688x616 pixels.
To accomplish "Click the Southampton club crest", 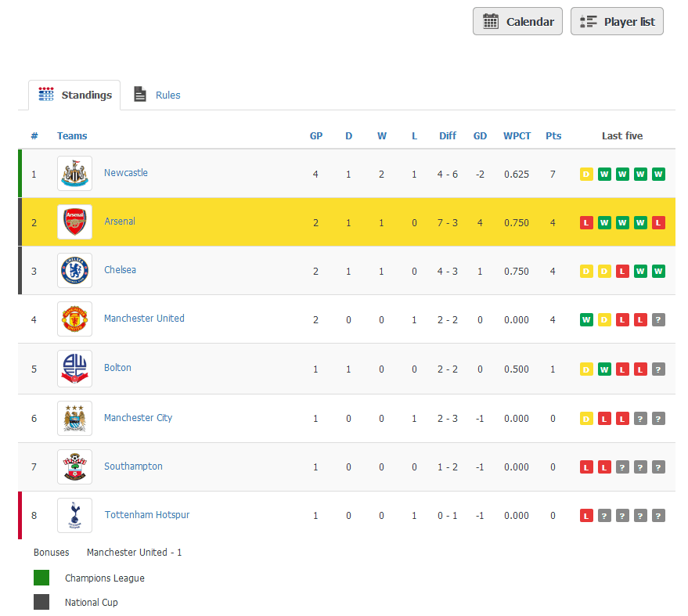I will [x=74, y=467].
